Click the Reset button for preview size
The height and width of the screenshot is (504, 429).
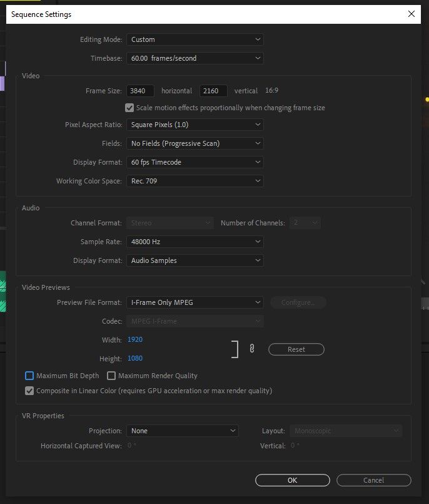[296, 349]
